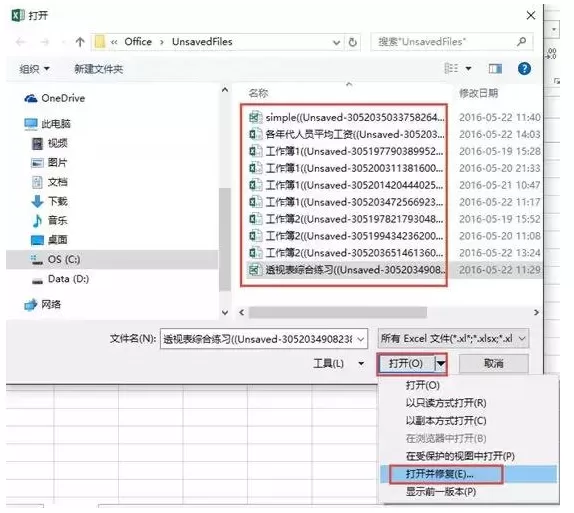The width and height of the screenshot is (574, 513).
Task: Refresh the UnsavedFiles folder view
Action: coord(353,42)
